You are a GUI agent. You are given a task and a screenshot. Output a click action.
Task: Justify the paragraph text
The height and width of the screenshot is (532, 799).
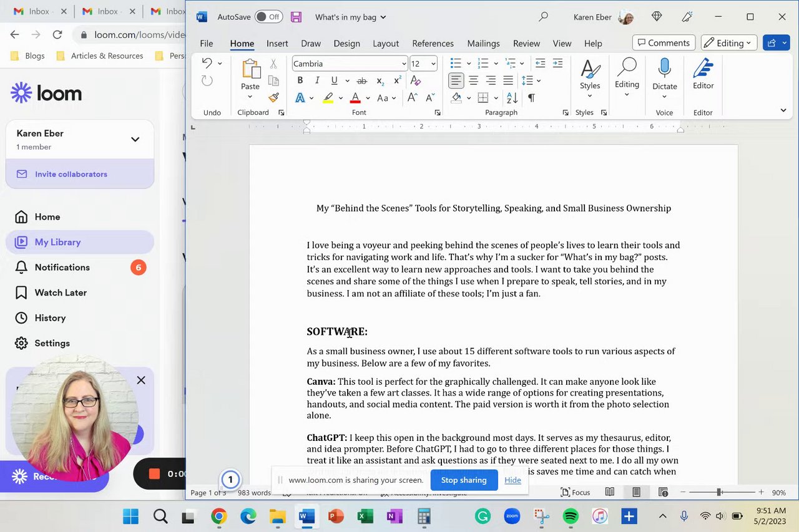tap(508, 80)
